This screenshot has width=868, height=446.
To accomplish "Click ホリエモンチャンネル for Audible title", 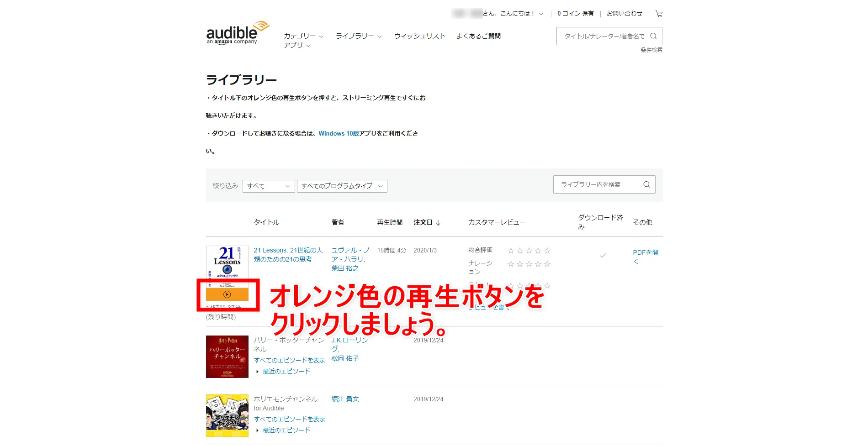I will click(286, 404).
